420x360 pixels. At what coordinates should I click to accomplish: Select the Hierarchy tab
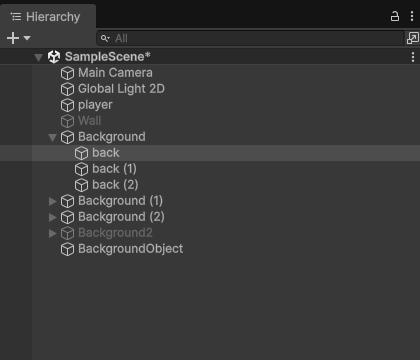pyautogui.click(x=48, y=17)
